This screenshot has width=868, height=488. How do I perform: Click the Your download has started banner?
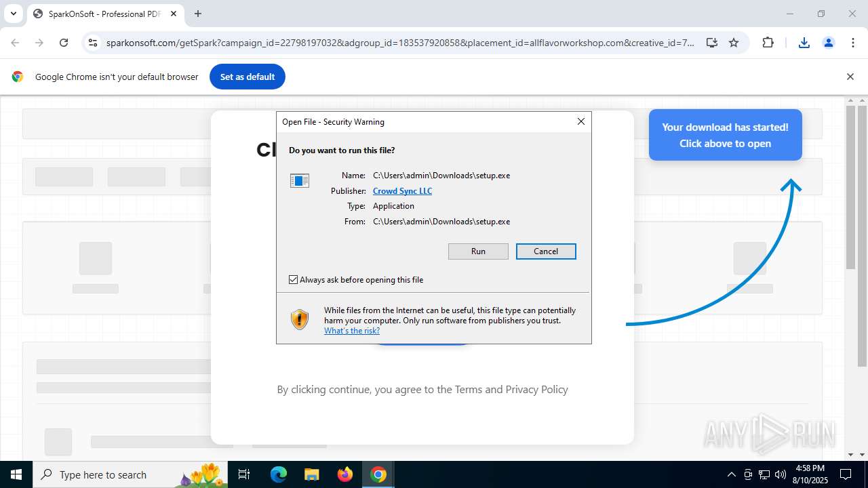(x=726, y=135)
